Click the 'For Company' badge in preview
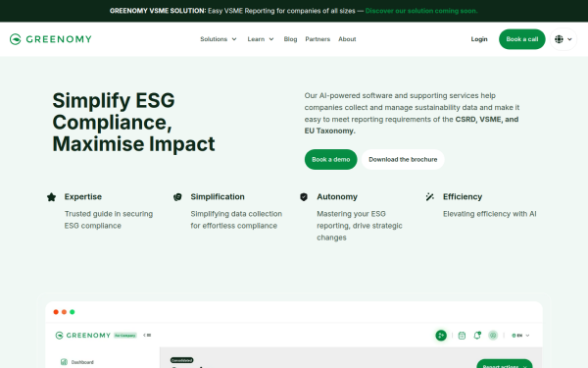 tap(125, 336)
